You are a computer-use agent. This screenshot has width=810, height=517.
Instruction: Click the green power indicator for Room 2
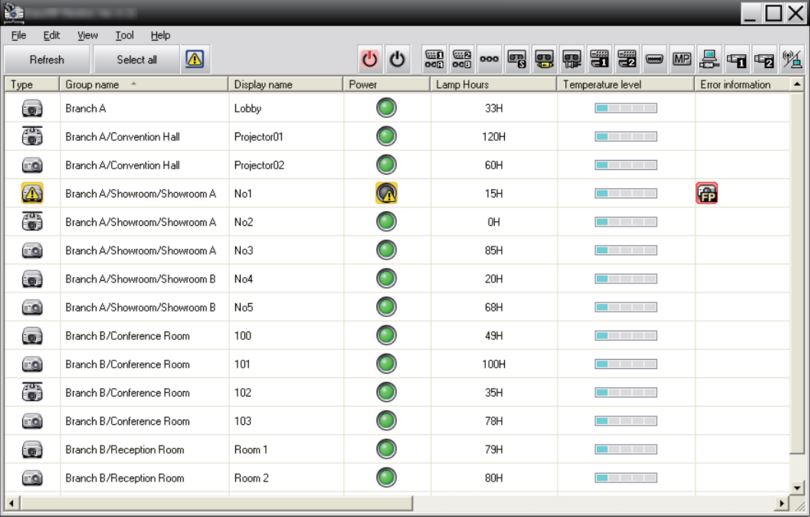386,478
